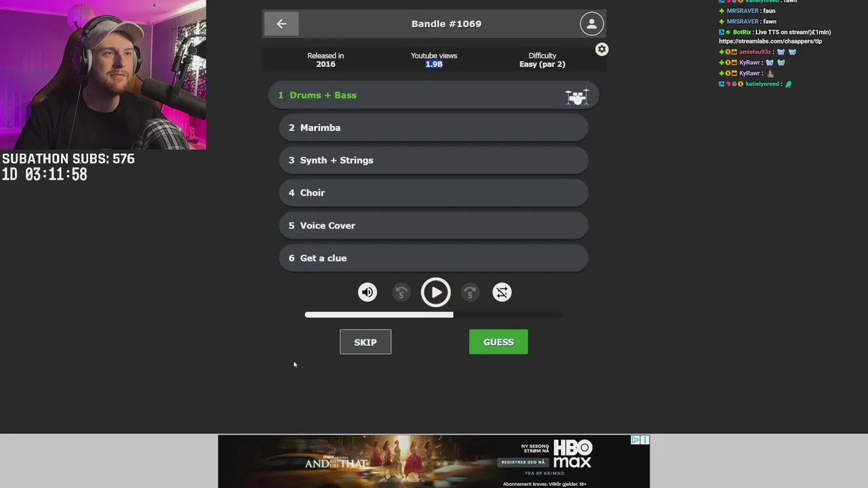
Task: Go back using the arrow button
Action: [x=281, y=24]
